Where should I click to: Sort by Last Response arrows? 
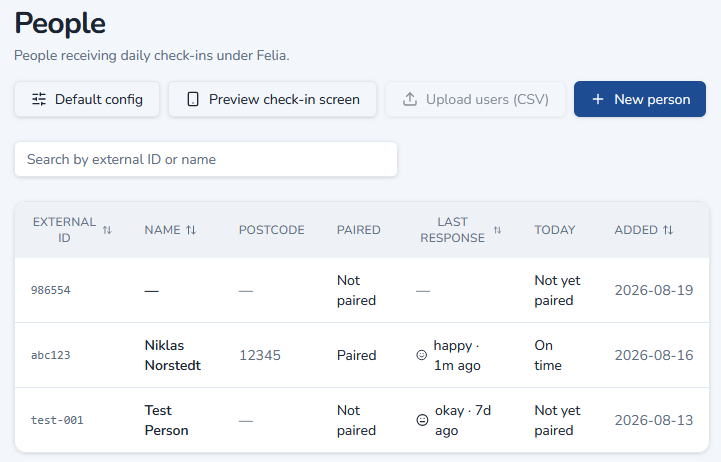(x=498, y=230)
